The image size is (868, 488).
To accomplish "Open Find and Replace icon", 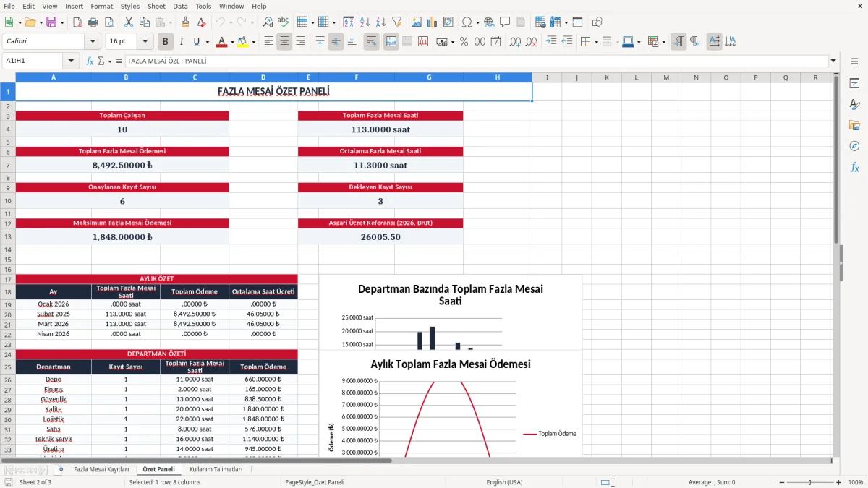I will (x=268, y=22).
